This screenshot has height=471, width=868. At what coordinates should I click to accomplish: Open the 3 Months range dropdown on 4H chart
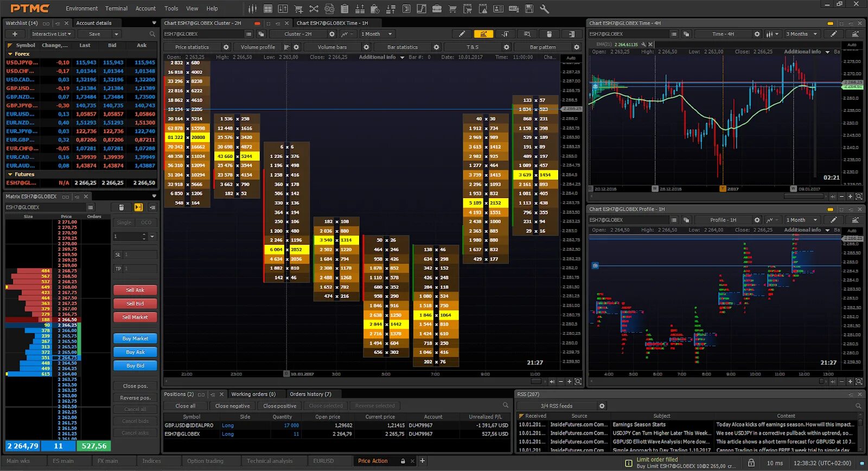(802, 34)
